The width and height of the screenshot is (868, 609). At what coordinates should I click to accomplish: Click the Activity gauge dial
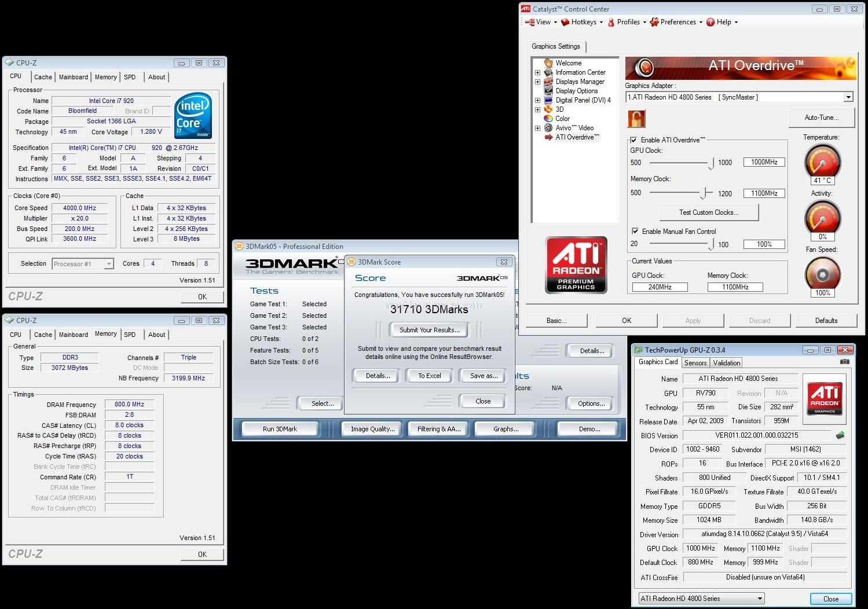[x=822, y=218]
